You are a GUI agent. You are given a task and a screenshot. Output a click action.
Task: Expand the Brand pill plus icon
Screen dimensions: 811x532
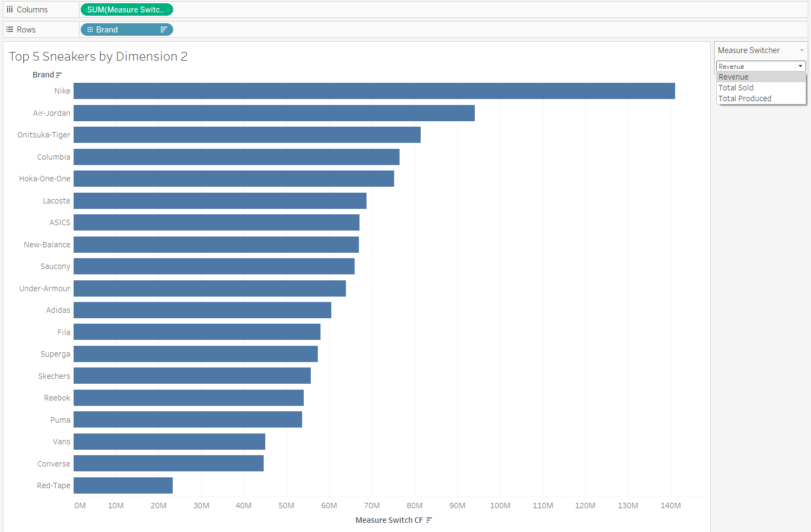90,30
